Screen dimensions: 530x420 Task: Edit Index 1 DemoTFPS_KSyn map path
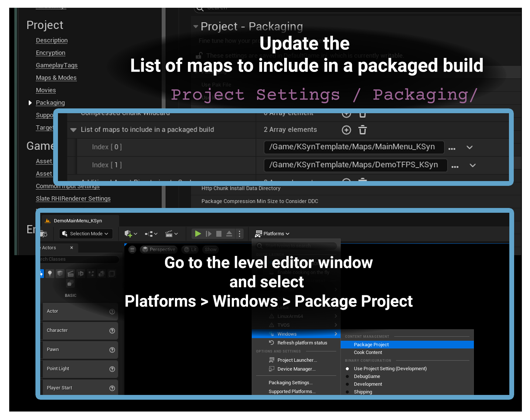(355, 165)
